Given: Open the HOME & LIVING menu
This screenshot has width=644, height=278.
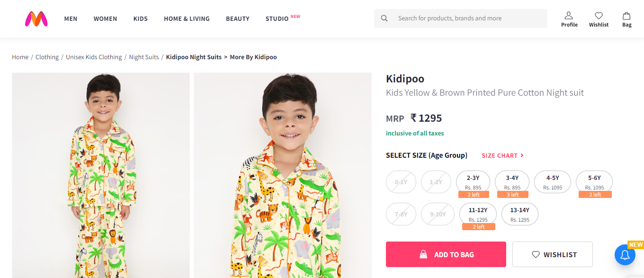Looking at the screenshot, I should pos(187,18).
